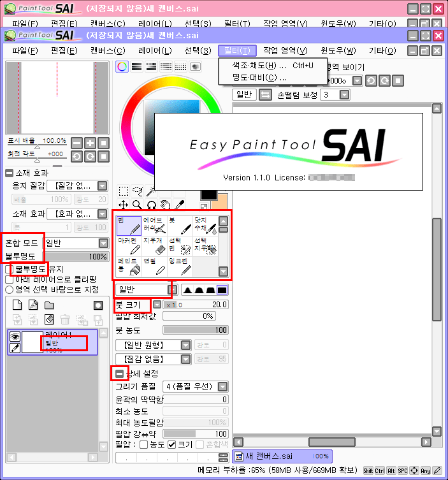Select the 에어브러쉬 airbrush tool
448x480 pixels.
[x=154, y=226]
